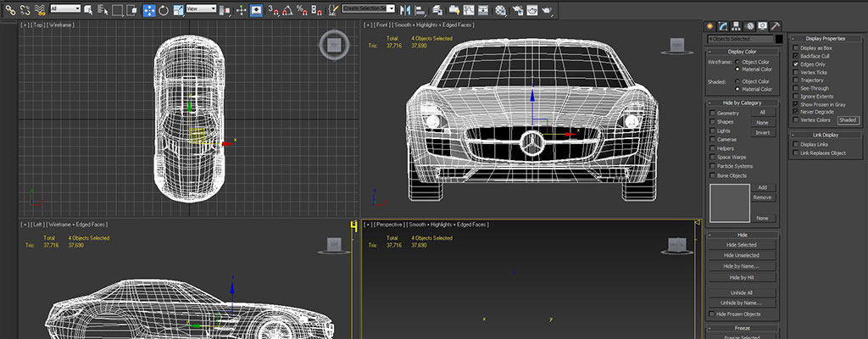Viewport: 868px width, 339px height.
Task: Switch to the Create command panel tab
Action: 709,26
